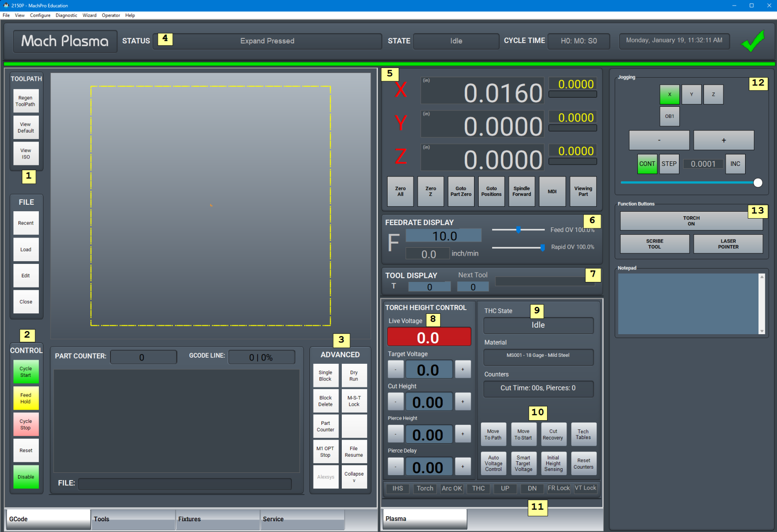This screenshot has height=532, width=777.
Task: Click Regen ToolPath button
Action: [x=26, y=101]
